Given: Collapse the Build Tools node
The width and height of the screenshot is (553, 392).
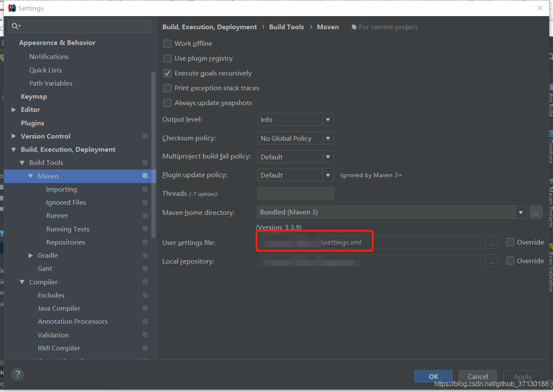Looking at the screenshot, I should click(22, 163).
